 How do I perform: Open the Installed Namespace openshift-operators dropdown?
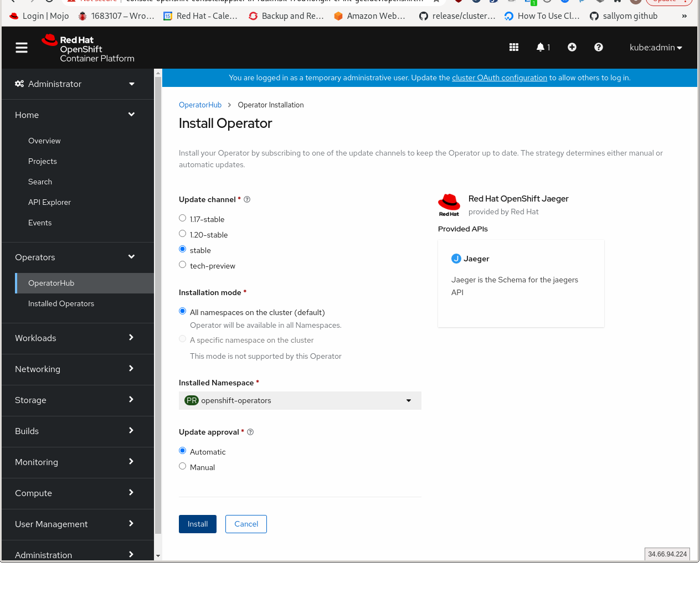tap(300, 400)
